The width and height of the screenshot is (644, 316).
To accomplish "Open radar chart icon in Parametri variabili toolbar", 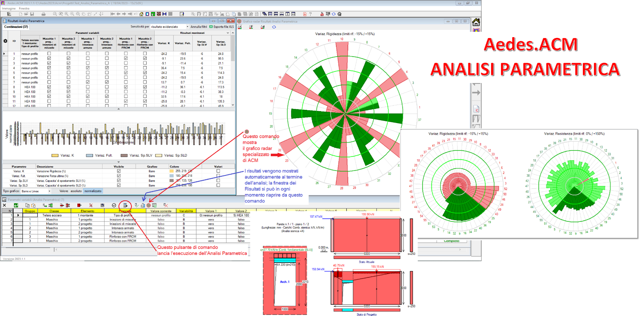I will (148, 205).
